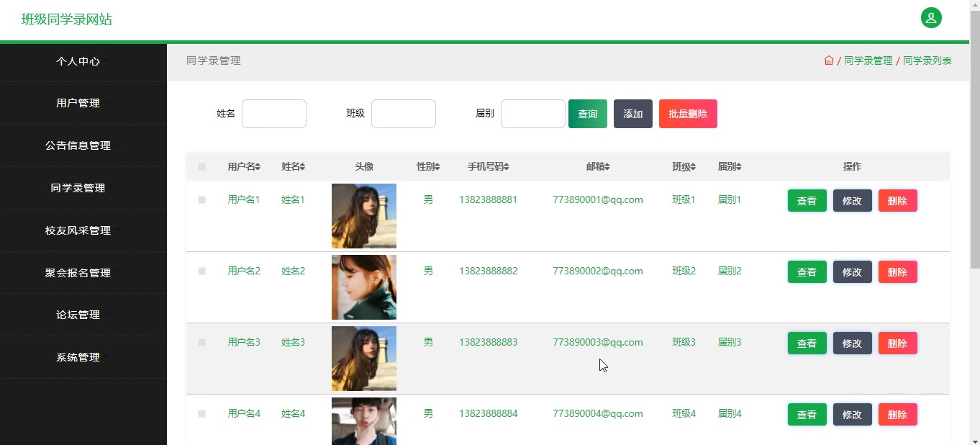
Task: Click the 批量删除 button
Action: pyautogui.click(x=688, y=114)
